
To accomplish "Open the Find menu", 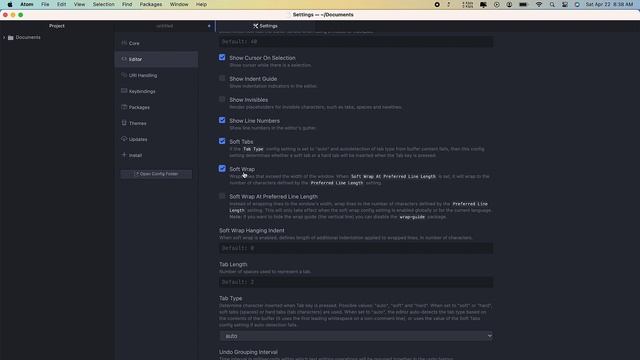I will (127, 4).
